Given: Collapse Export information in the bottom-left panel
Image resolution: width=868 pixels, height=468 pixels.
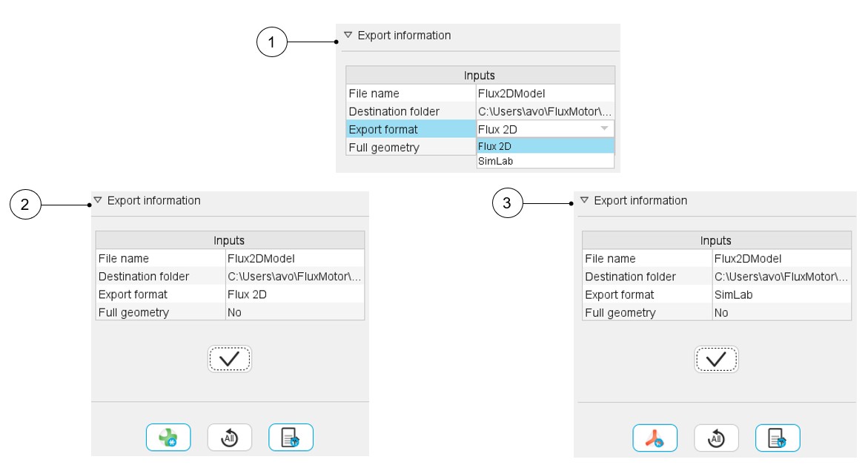Looking at the screenshot, I should [97, 200].
